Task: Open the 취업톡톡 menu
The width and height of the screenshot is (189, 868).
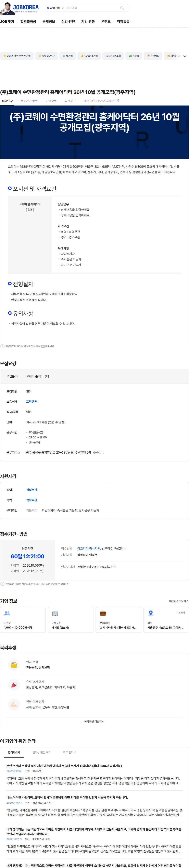Action: pos(123,22)
